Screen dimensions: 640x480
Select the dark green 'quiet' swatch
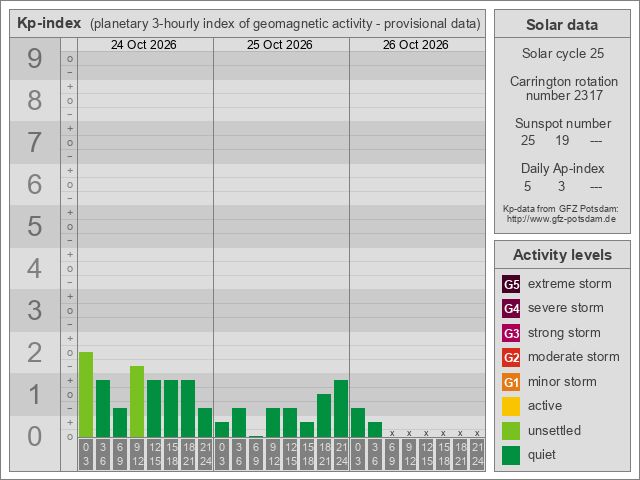[x=511, y=455]
